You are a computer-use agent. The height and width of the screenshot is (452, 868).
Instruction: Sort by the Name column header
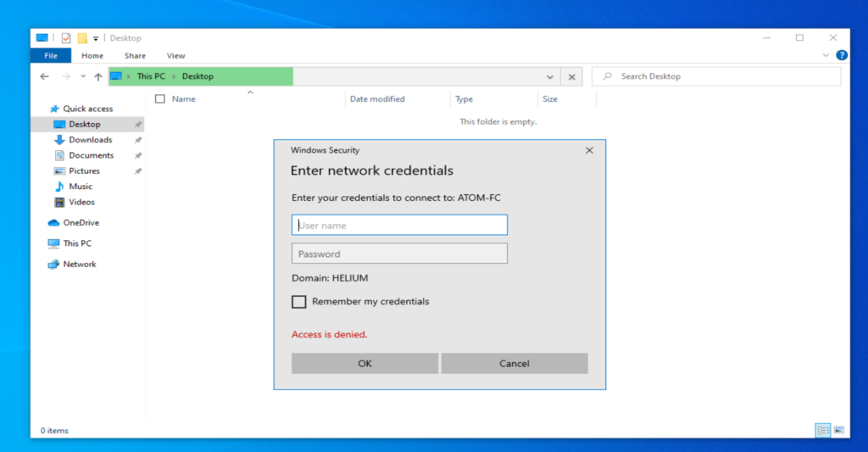click(184, 99)
